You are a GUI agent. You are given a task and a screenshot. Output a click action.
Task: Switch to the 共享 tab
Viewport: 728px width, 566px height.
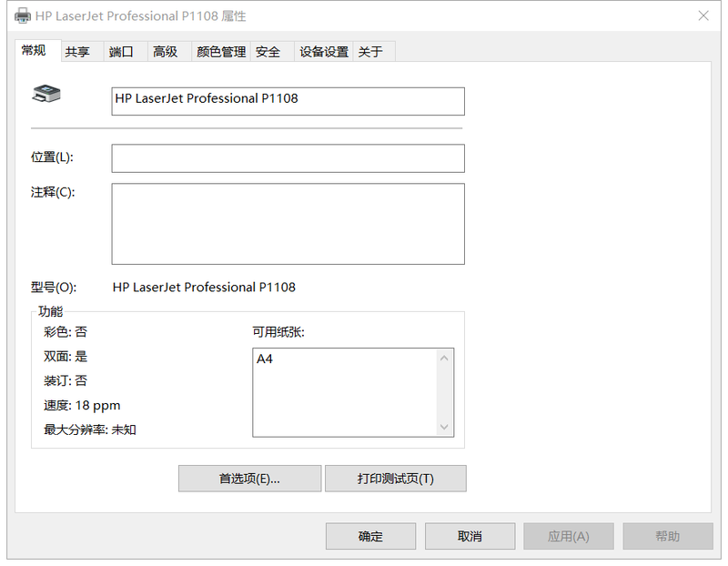tap(77, 53)
